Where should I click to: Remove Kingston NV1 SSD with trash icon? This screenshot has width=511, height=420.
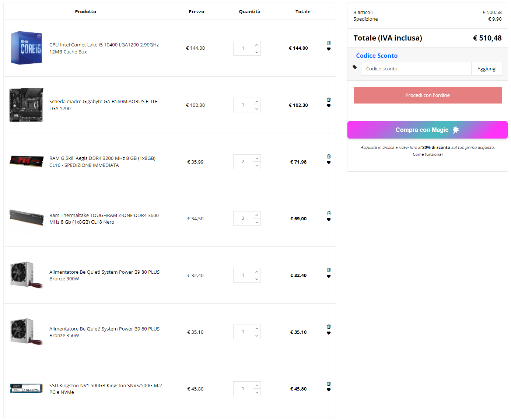point(329,384)
